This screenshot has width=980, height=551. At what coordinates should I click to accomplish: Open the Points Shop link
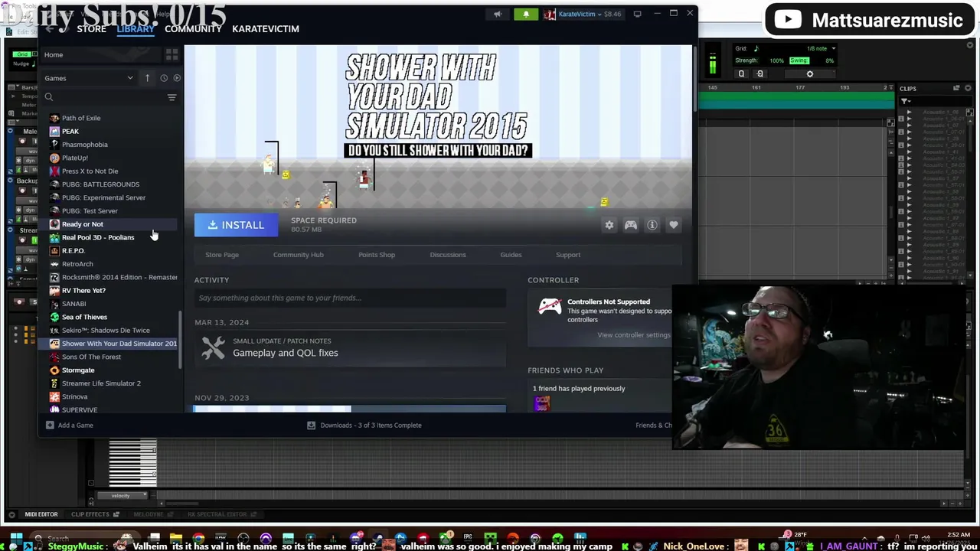[x=377, y=255]
